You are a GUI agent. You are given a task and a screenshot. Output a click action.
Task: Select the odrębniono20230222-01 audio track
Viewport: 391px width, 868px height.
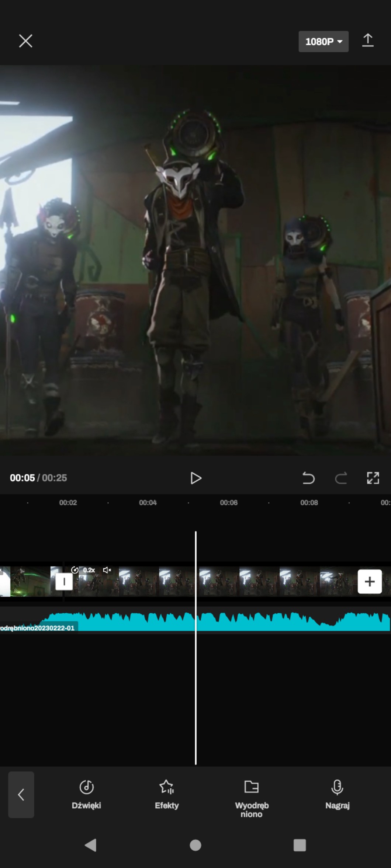click(x=221, y=622)
